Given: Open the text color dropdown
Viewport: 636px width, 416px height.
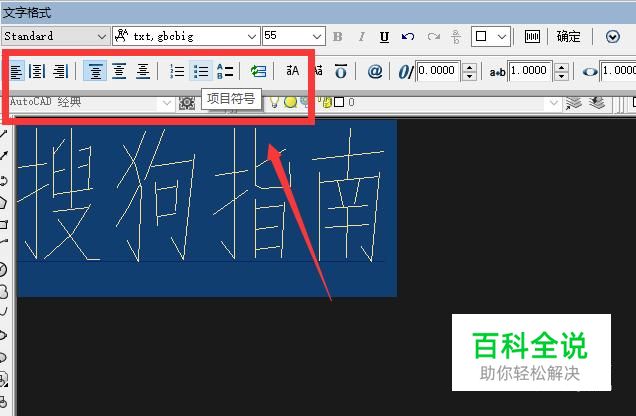Looking at the screenshot, I should tap(491, 36).
